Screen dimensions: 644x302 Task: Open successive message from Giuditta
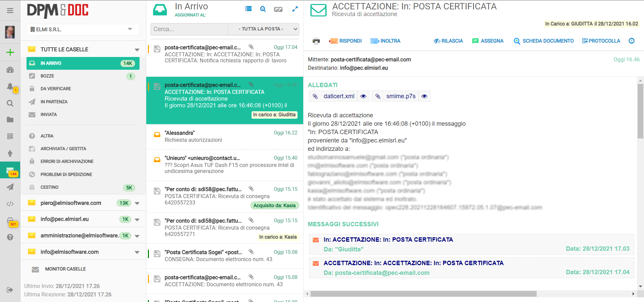pos(471,244)
